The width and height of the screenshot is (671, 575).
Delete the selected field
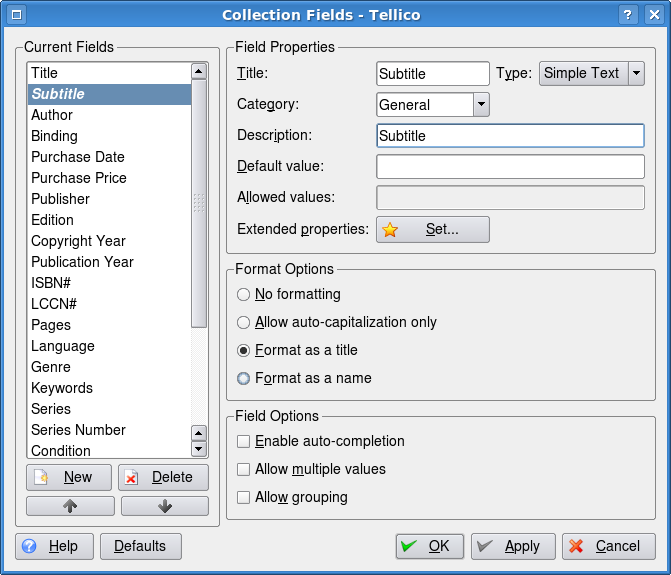pos(163,477)
